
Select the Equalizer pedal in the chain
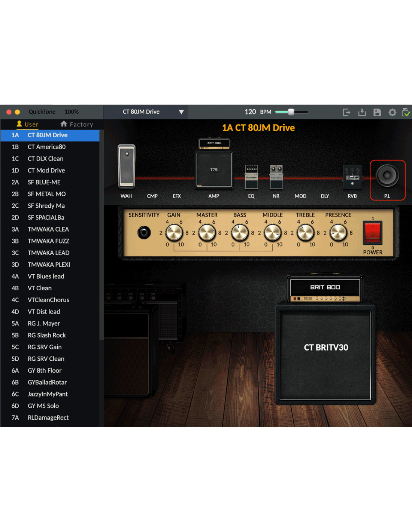251,177
